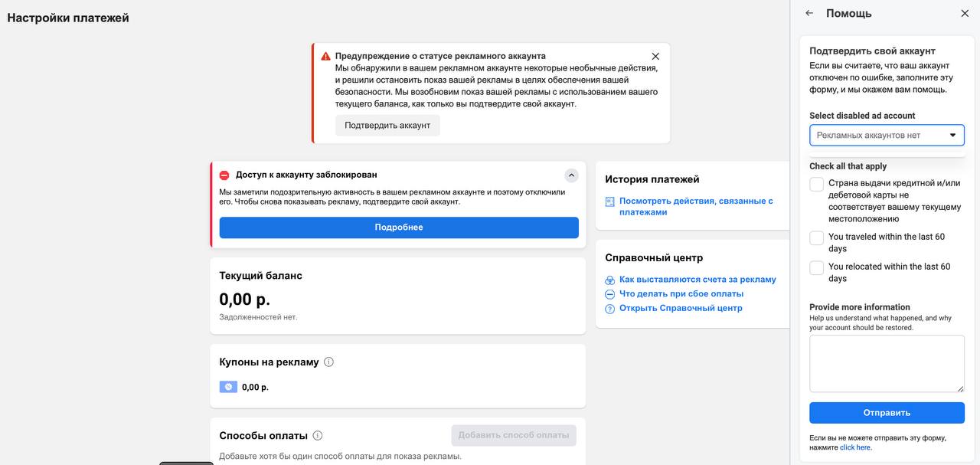Check 'You traveled within the last 60 days'
The height and width of the screenshot is (465, 980).
[x=817, y=237]
